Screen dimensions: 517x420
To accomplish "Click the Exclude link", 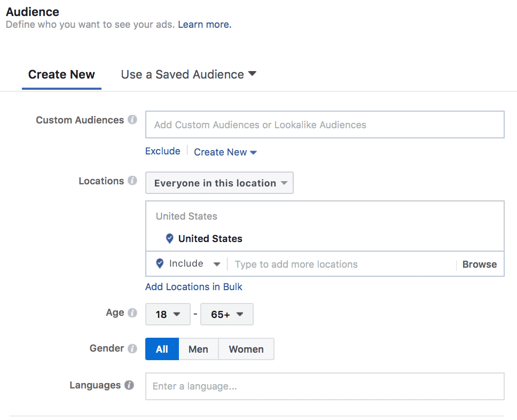I will tap(163, 151).
